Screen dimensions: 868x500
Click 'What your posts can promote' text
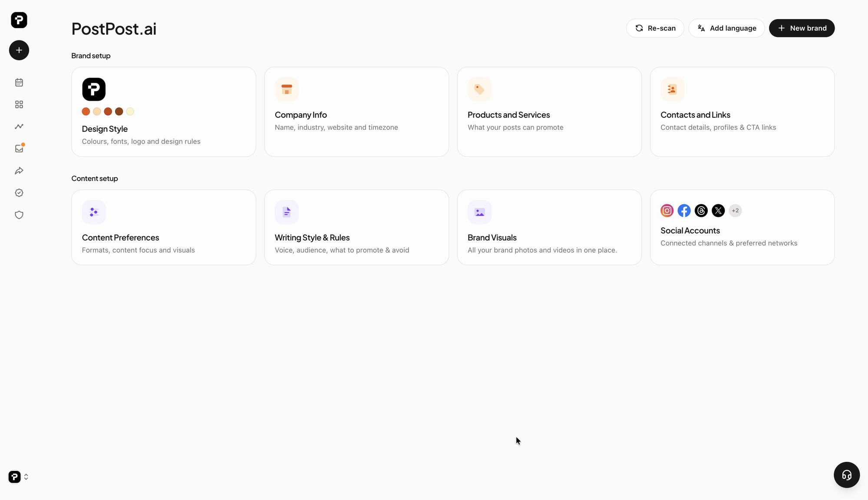(515, 128)
